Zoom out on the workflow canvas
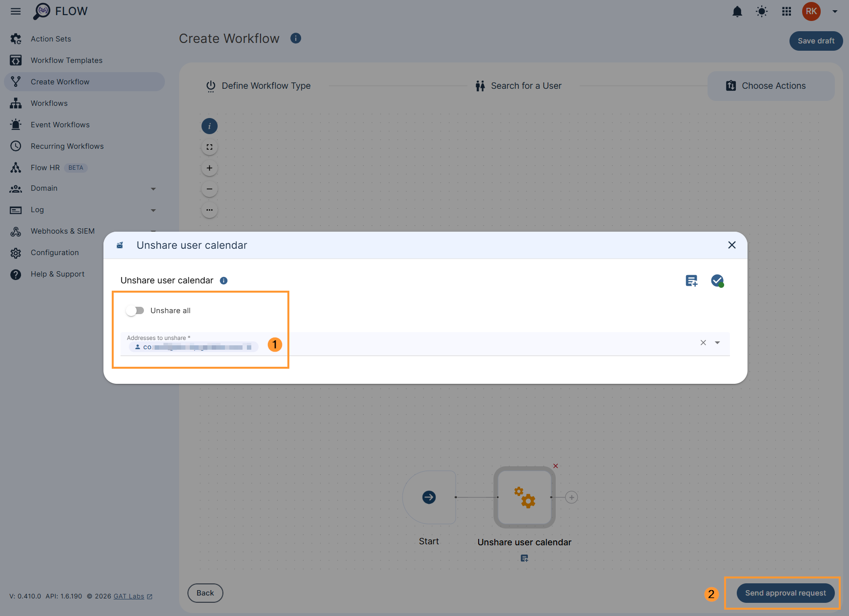Viewport: 849px width, 616px height. [x=209, y=189]
